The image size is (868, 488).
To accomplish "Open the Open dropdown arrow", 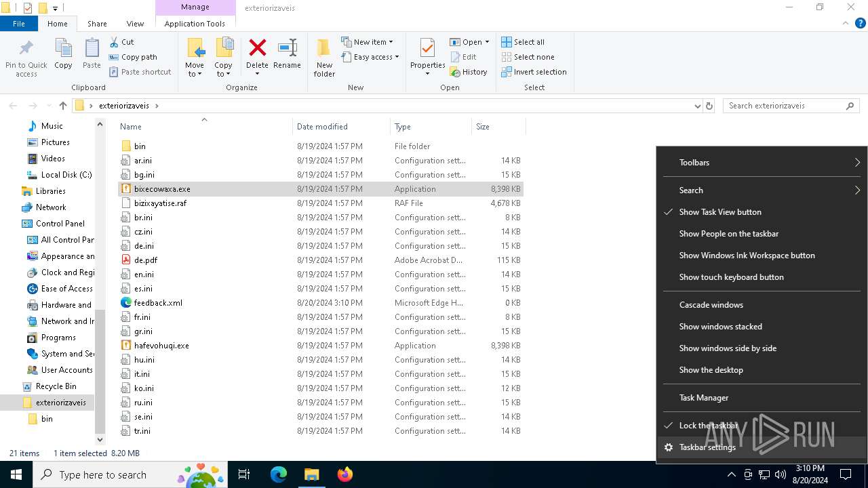I will click(x=487, y=42).
